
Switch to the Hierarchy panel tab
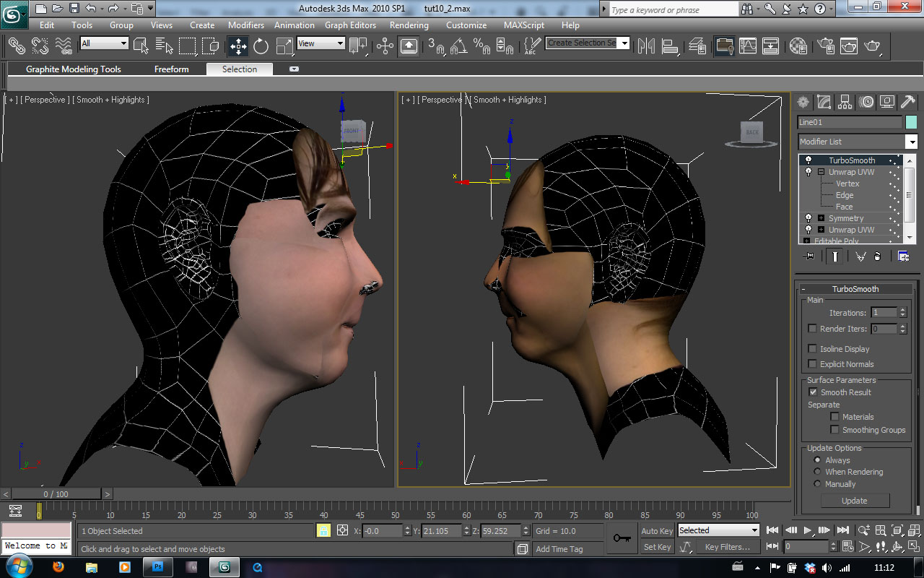845,102
